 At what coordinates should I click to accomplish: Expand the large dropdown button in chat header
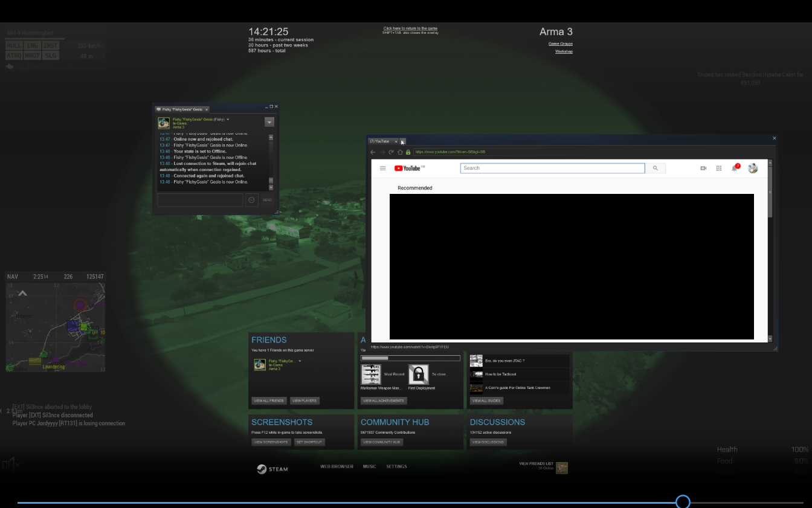click(269, 122)
